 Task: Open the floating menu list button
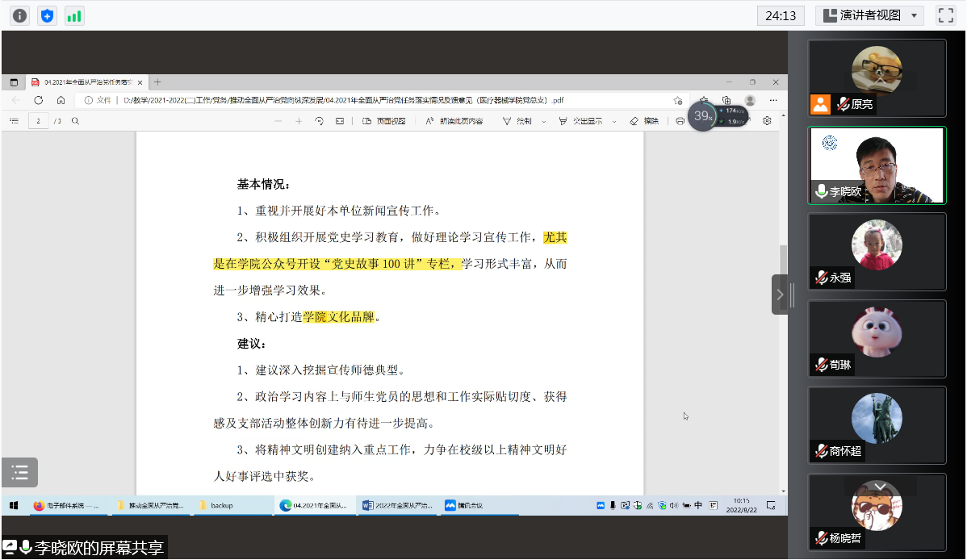click(x=20, y=473)
